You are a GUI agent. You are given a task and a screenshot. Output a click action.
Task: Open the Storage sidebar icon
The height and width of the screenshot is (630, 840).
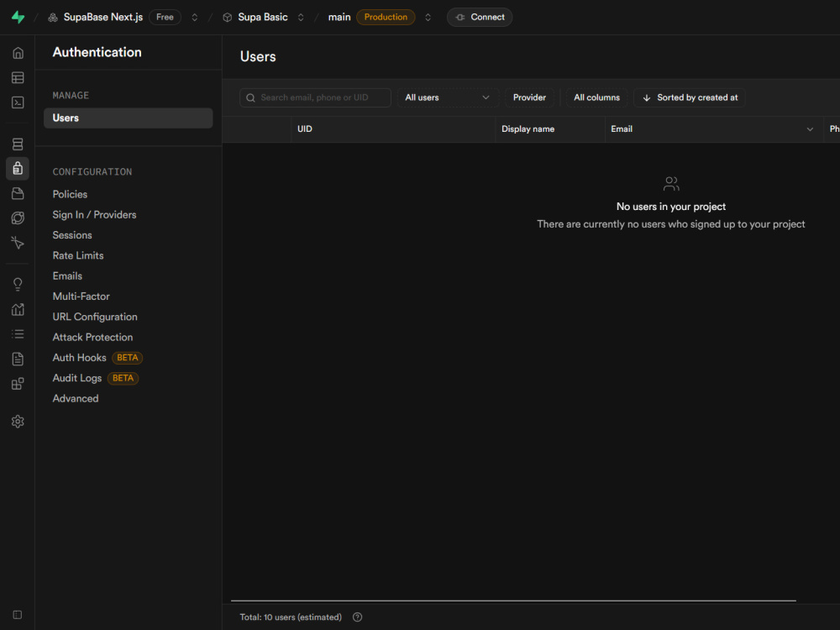pos(18,193)
